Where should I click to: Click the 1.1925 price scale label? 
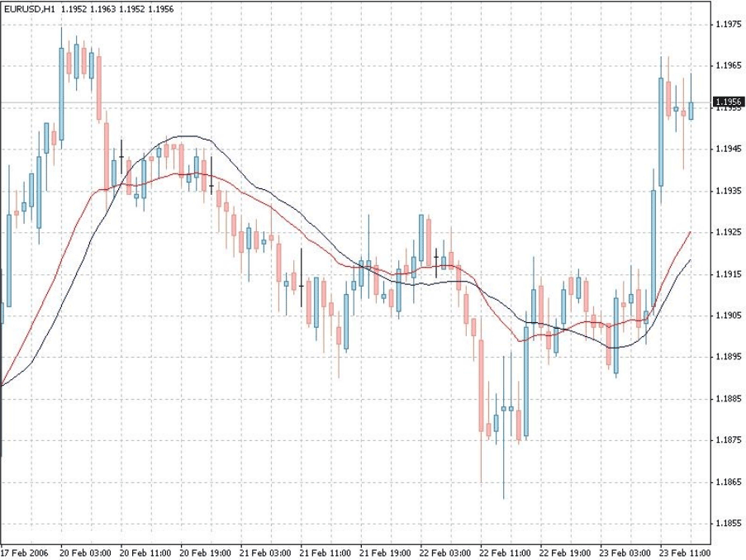pos(729,232)
